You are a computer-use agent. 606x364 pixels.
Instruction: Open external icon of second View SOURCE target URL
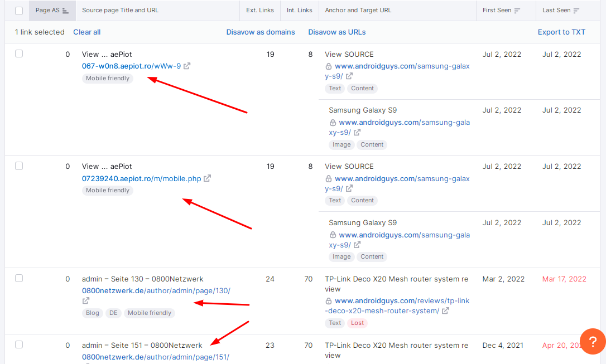coord(349,188)
